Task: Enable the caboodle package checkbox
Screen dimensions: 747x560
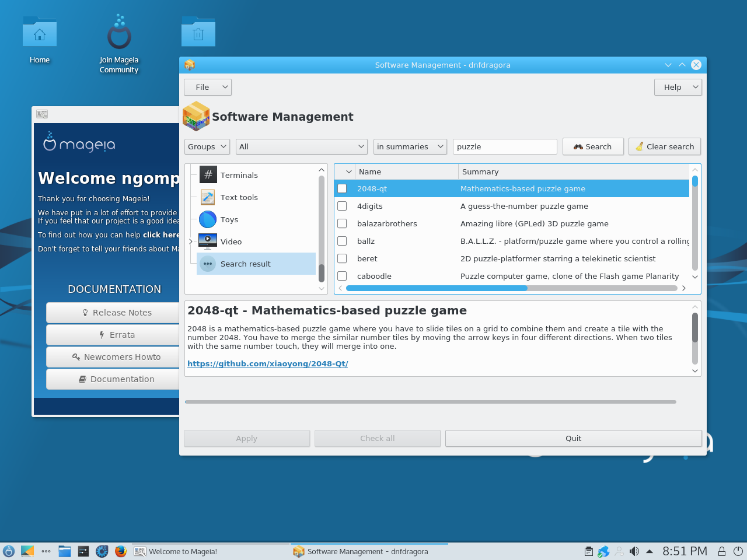Action: [343, 276]
